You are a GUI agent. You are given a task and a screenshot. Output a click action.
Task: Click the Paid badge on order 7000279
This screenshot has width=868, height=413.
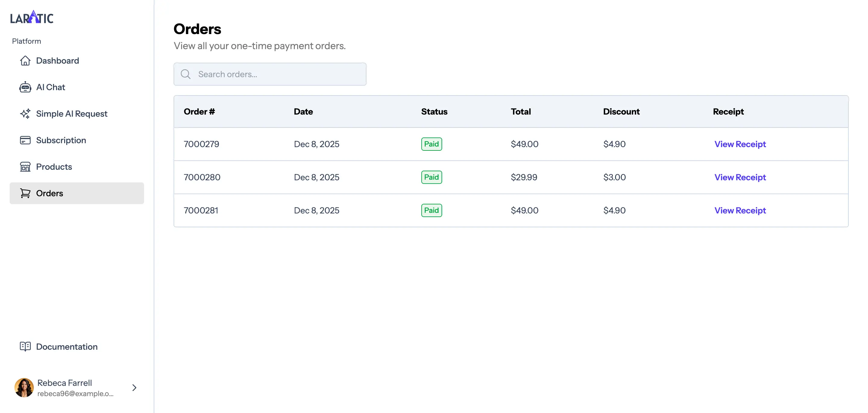431,144
